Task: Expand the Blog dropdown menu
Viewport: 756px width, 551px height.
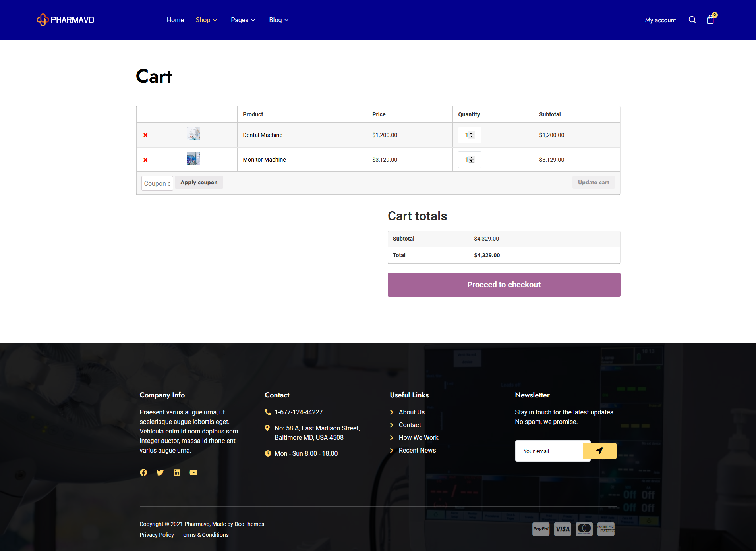Action: coord(279,20)
